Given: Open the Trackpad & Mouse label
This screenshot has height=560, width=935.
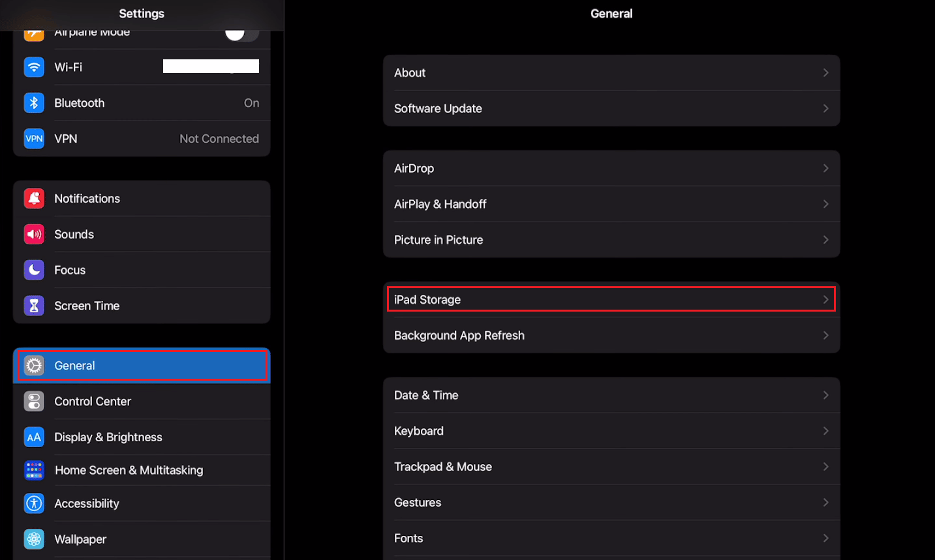Looking at the screenshot, I should pos(443,467).
